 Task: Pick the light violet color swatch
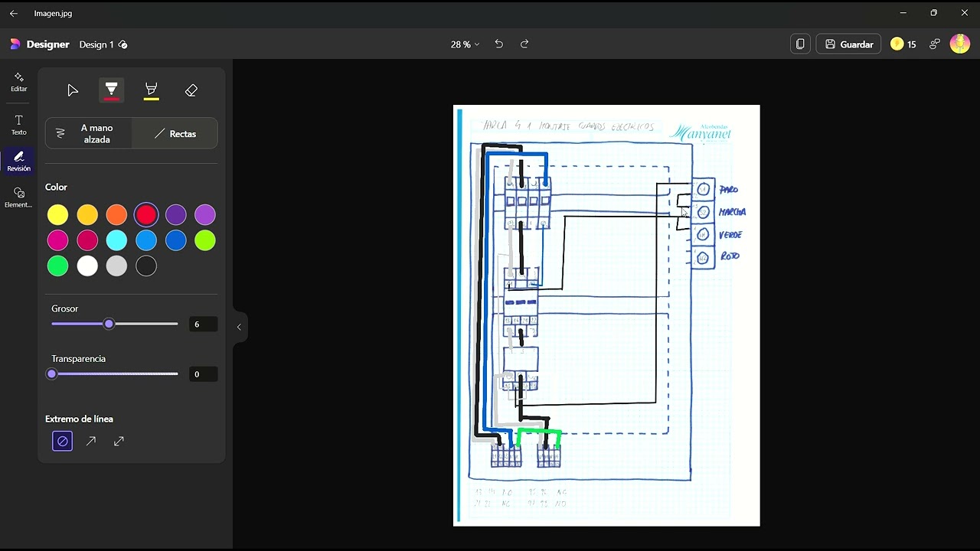pyautogui.click(x=204, y=215)
